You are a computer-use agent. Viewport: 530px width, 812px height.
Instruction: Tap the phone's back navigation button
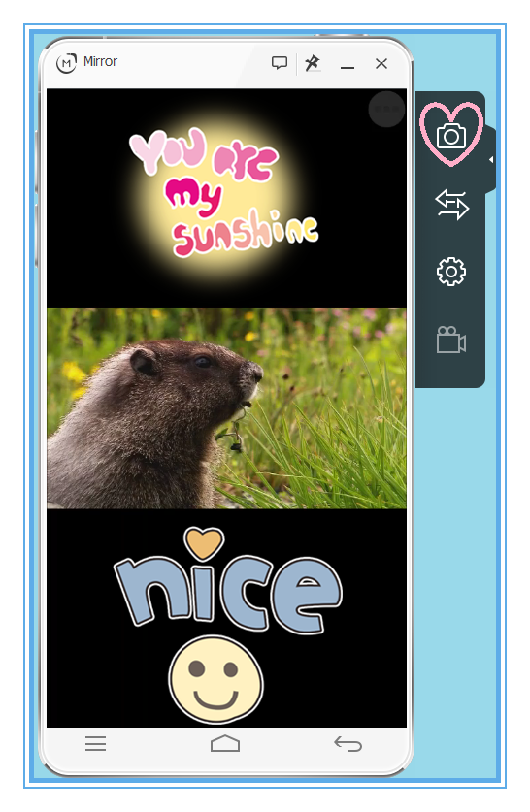click(348, 744)
